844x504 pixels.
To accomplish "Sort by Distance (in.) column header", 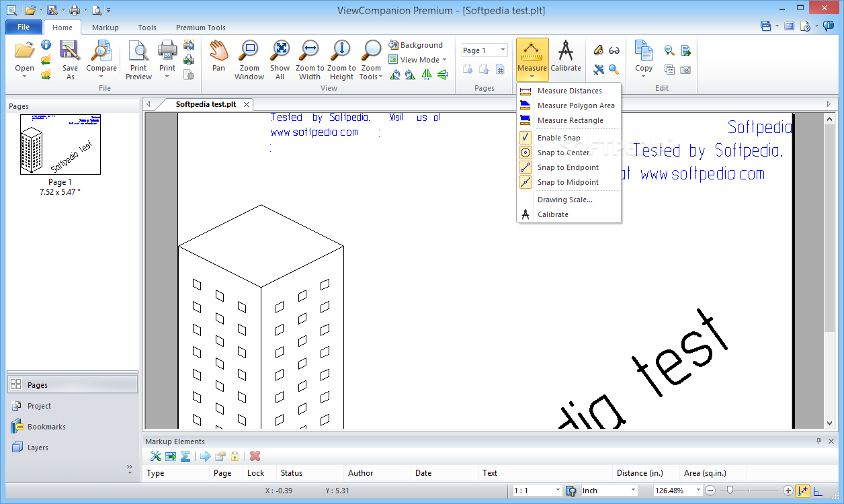I will (x=646, y=473).
